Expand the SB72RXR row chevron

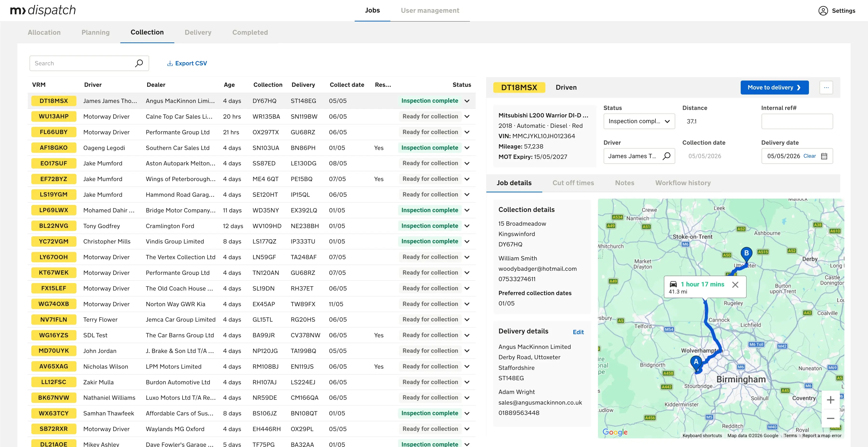pyautogui.click(x=467, y=429)
